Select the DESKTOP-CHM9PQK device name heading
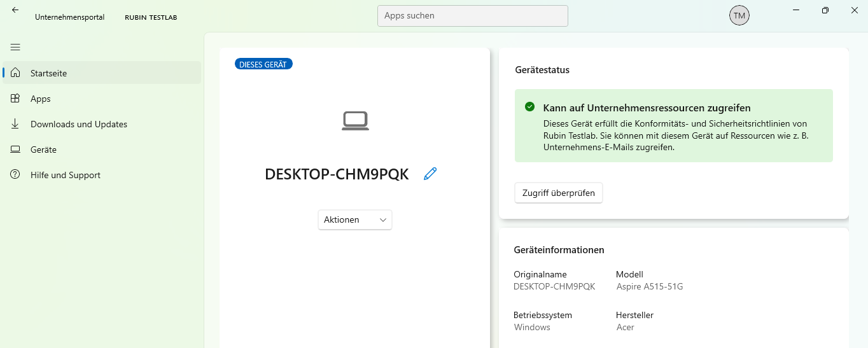868x348 pixels. tap(337, 174)
